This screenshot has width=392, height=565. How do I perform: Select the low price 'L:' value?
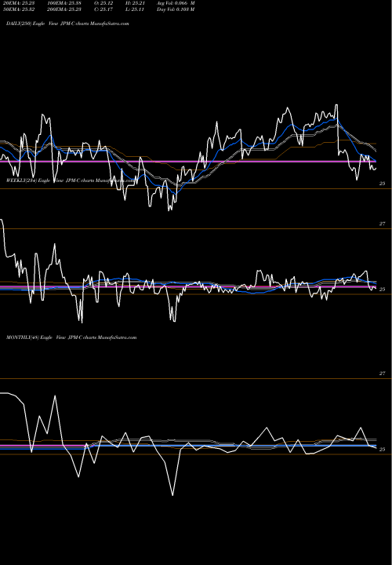click(135, 9)
